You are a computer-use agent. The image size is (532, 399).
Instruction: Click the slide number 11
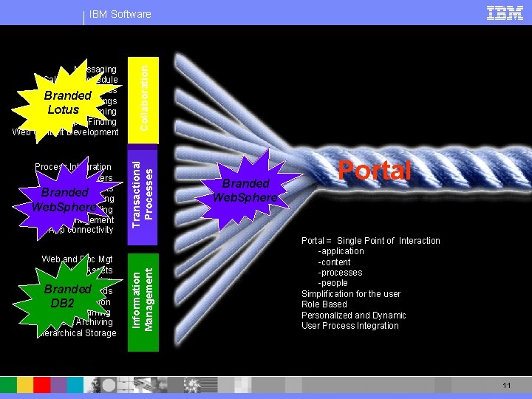coord(507,386)
